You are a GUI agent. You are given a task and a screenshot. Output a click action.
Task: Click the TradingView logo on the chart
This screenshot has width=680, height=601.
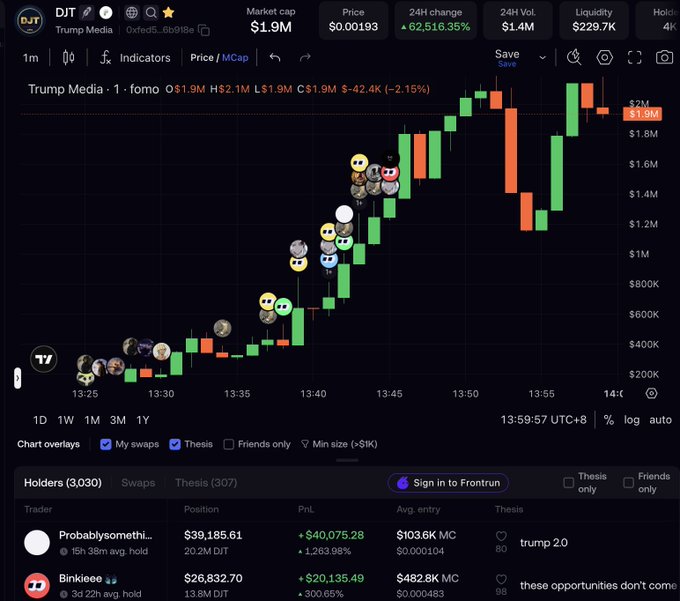tap(43, 359)
